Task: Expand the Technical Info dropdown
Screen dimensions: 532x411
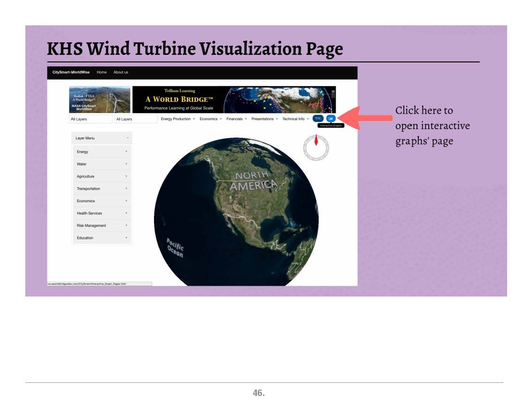Action: pos(295,119)
